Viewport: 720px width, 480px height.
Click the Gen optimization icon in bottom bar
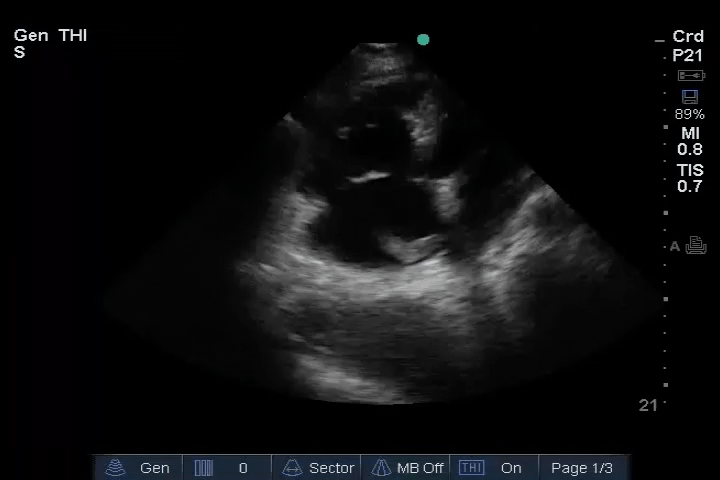116,468
